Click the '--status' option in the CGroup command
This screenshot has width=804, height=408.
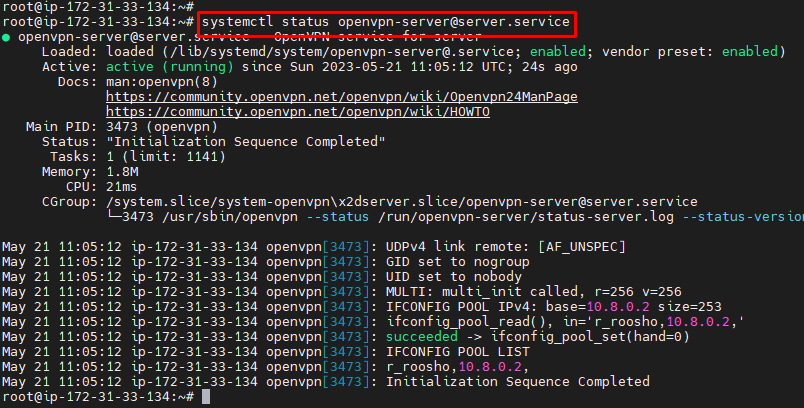(337, 217)
